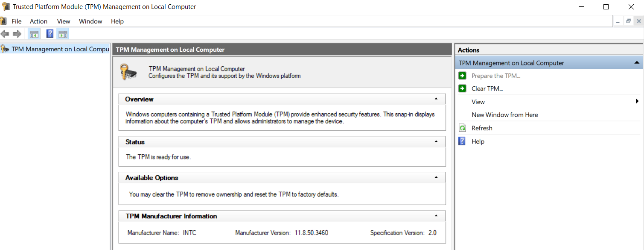Open the File menu
Viewport: 644px width, 250px height.
click(17, 21)
